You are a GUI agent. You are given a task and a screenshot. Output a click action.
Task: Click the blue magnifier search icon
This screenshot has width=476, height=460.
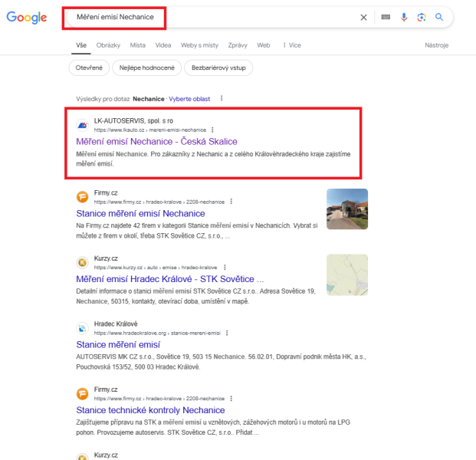pos(439,17)
